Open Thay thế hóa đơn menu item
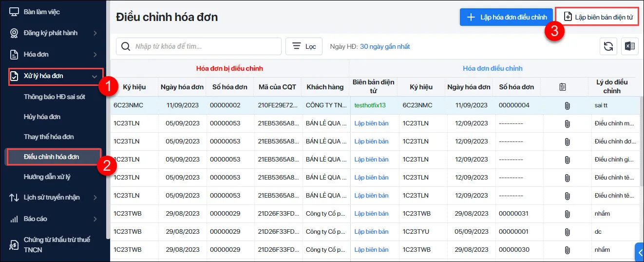644x262 pixels. [49, 137]
